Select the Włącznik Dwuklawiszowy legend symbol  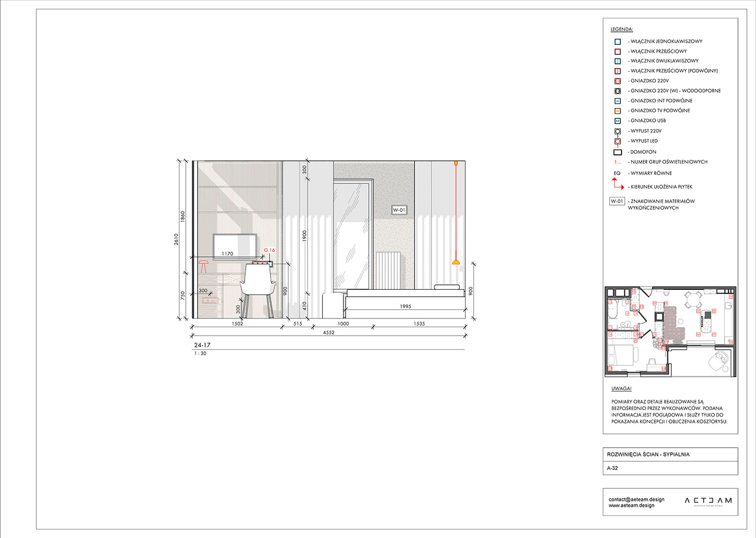(617, 61)
